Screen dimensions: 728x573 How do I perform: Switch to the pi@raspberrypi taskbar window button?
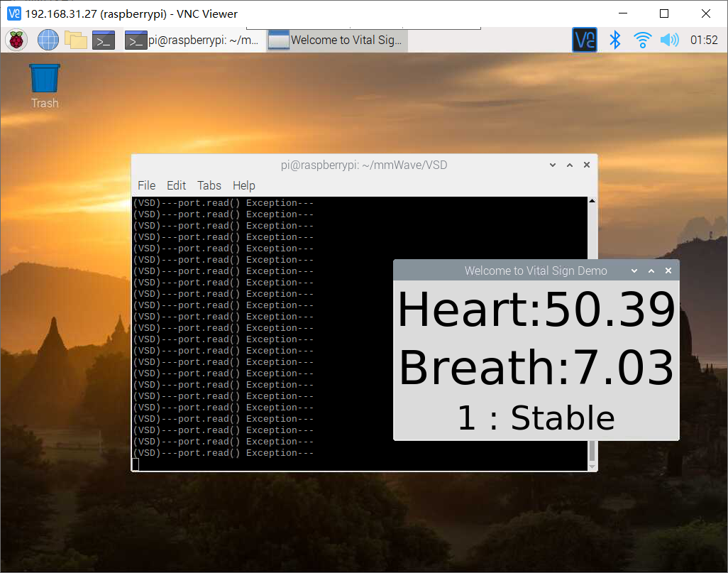tap(193, 40)
